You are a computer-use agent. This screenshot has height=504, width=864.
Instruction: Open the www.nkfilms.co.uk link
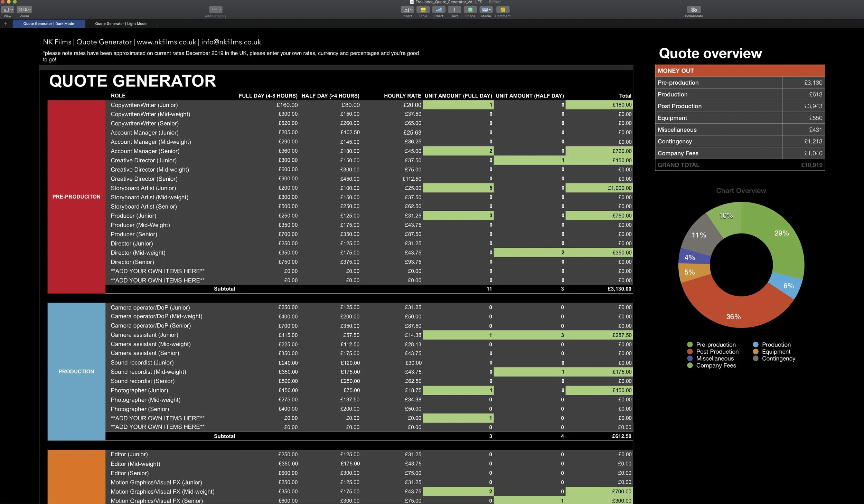[166, 42]
